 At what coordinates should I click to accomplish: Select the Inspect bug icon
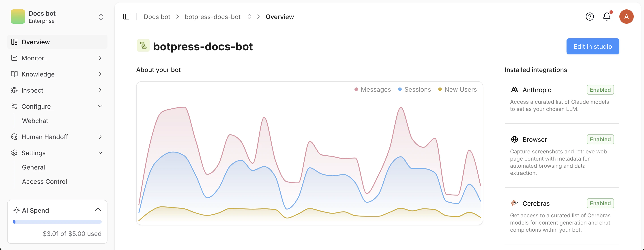pyautogui.click(x=14, y=90)
